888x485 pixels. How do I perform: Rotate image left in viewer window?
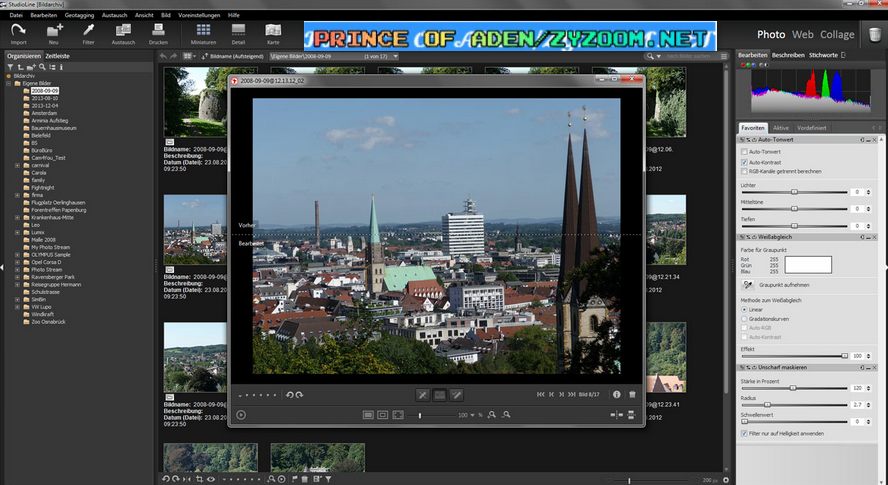290,395
